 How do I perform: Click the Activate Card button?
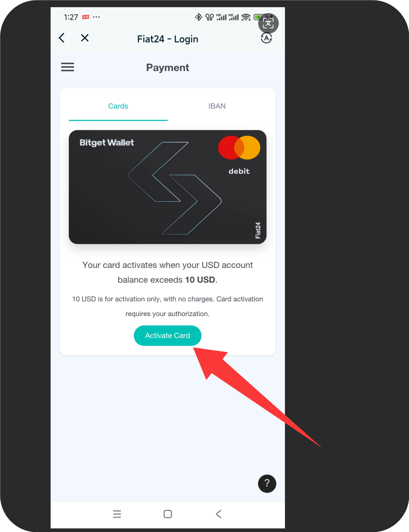167,335
